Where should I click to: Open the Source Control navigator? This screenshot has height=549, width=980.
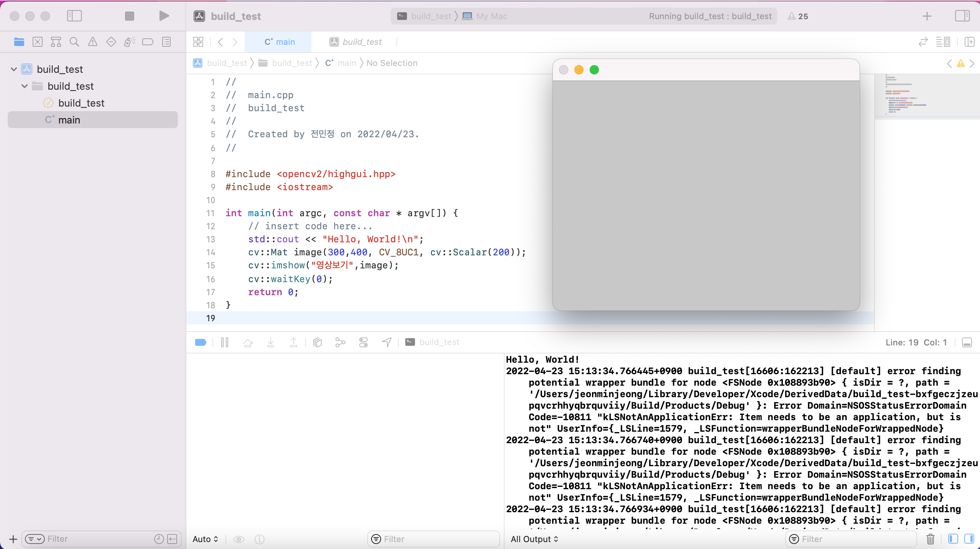(38, 42)
